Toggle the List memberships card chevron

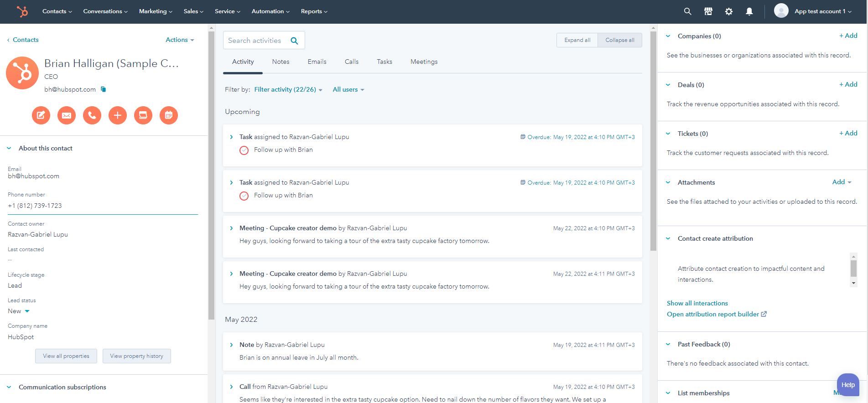(x=668, y=393)
